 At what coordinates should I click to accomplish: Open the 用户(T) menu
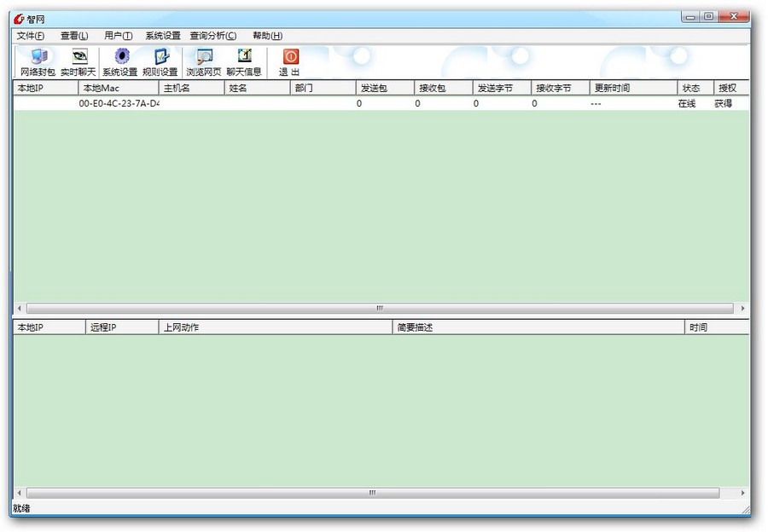[118, 36]
